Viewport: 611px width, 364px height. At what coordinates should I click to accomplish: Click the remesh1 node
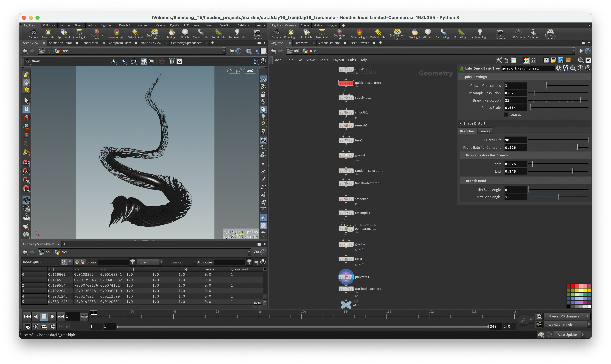(x=346, y=125)
